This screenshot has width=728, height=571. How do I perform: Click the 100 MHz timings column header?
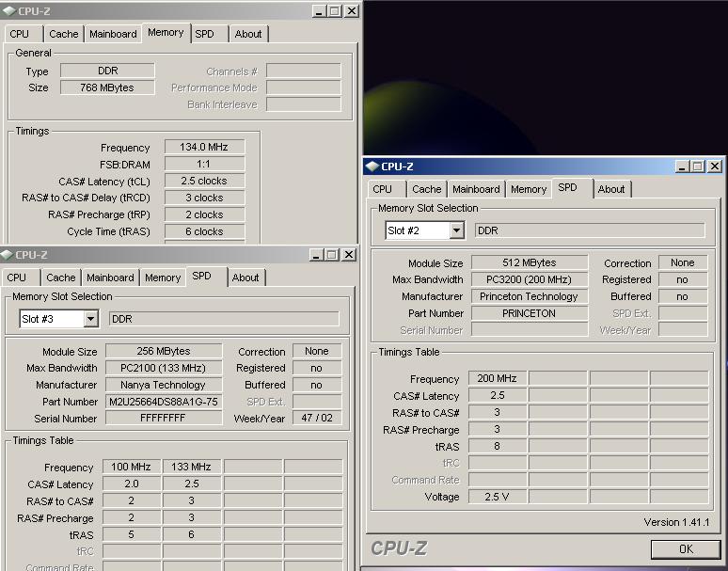click(x=132, y=467)
